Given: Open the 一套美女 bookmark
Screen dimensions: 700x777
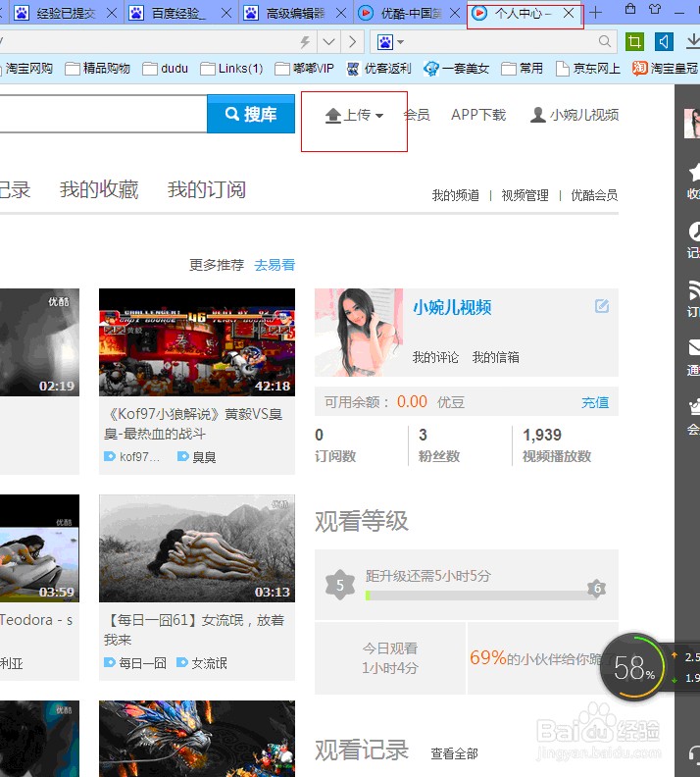Looking at the screenshot, I should pyautogui.click(x=457, y=69).
